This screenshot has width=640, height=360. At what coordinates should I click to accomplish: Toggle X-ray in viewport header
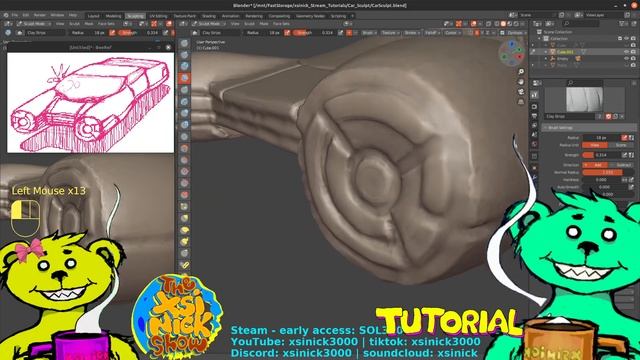tap(488, 24)
